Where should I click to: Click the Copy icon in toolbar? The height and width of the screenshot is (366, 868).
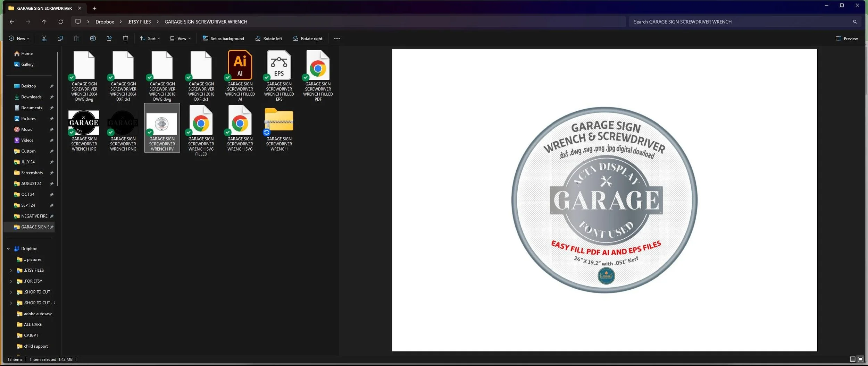[60, 39]
